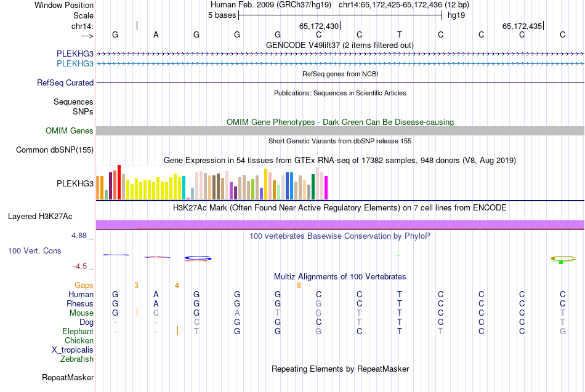Click the gray OMIM Genes bar
The width and height of the screenshot is (585, 392).
coord(341,130)
